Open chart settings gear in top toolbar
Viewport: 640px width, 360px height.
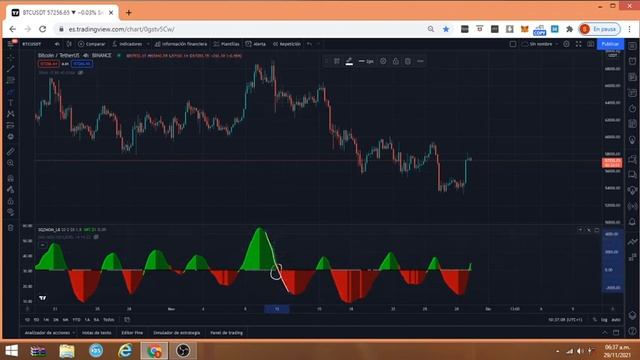pos(567,44)
